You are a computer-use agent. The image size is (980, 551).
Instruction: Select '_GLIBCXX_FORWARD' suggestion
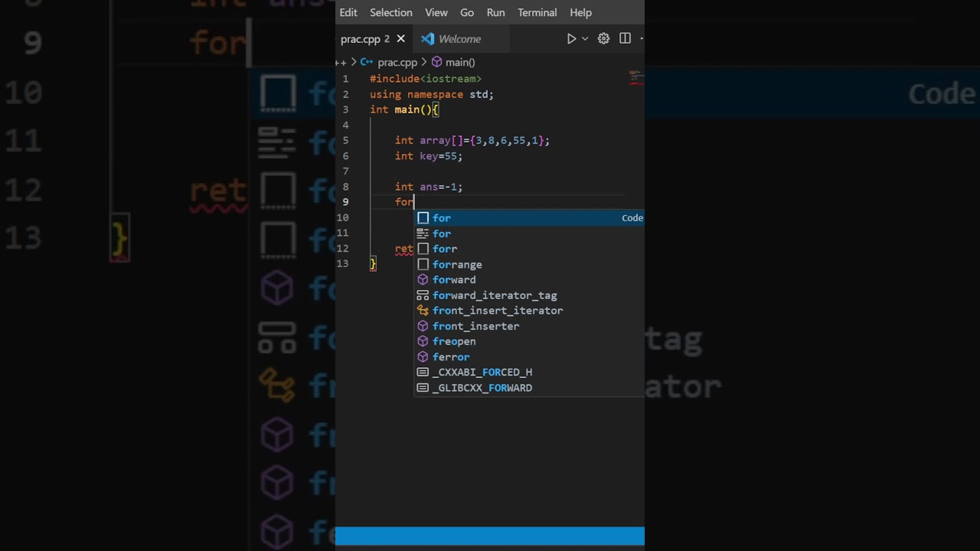tap(530, 388)
